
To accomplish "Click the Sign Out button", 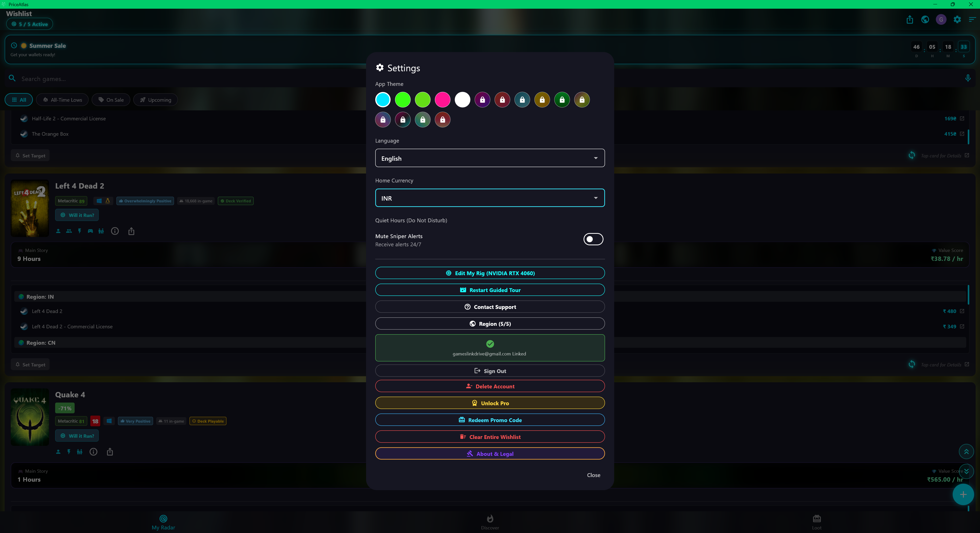I will click(490, 371).
